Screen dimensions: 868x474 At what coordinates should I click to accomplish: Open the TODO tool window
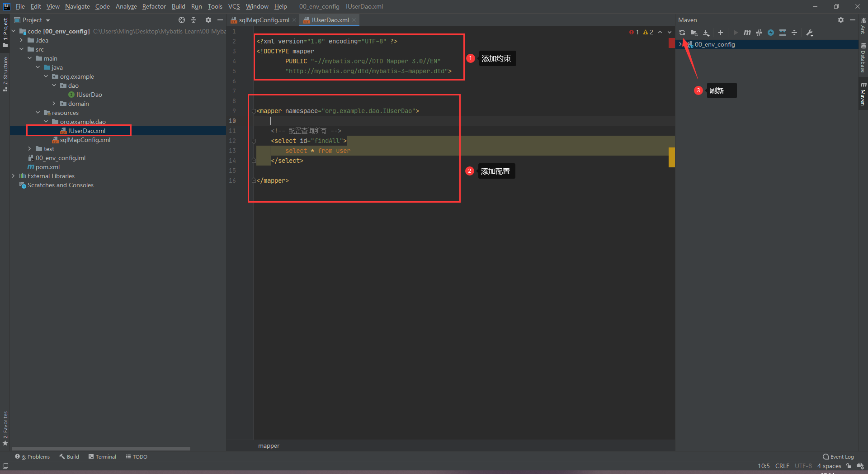point(137,457)
